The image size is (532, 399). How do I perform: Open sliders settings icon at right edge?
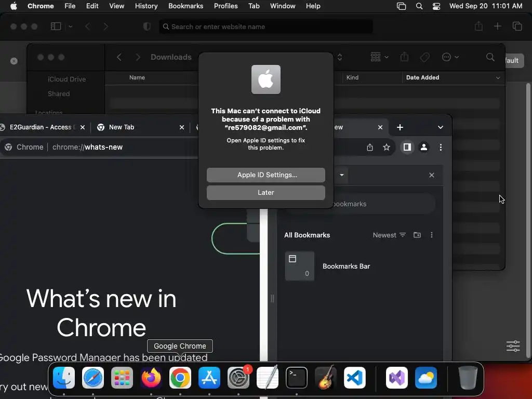click(x=513, y=346)
